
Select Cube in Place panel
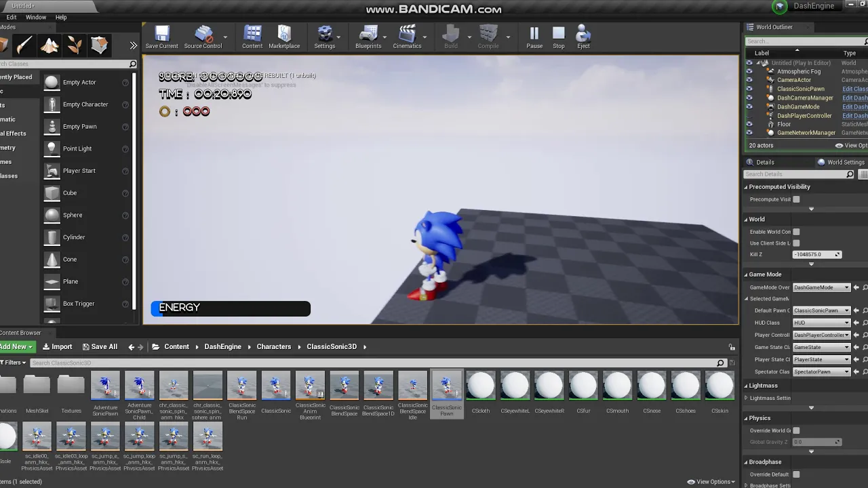click(x=86, y=192)
